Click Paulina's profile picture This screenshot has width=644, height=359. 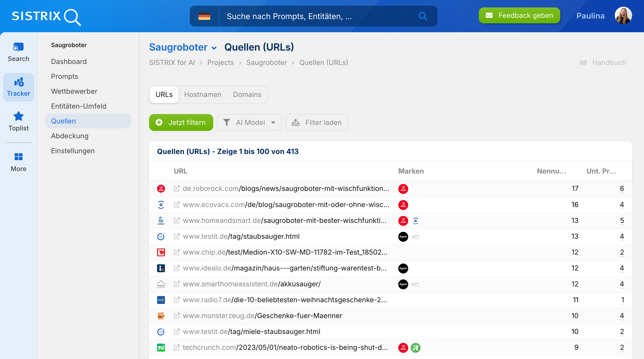point(623,15)
